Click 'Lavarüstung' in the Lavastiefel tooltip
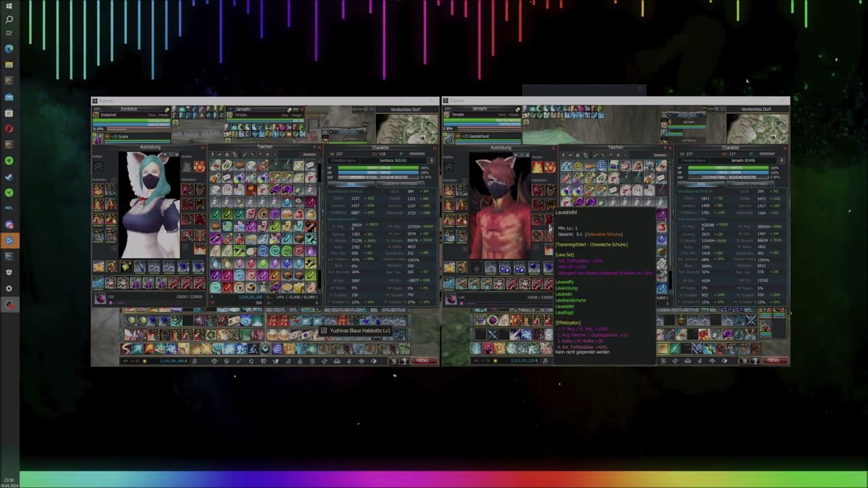868x488 pixels. (x=566, y=288)
